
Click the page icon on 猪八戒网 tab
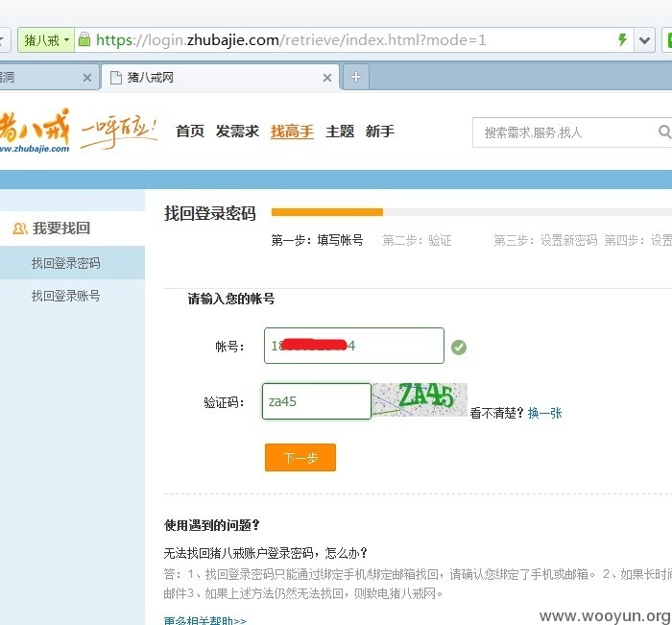116,78
